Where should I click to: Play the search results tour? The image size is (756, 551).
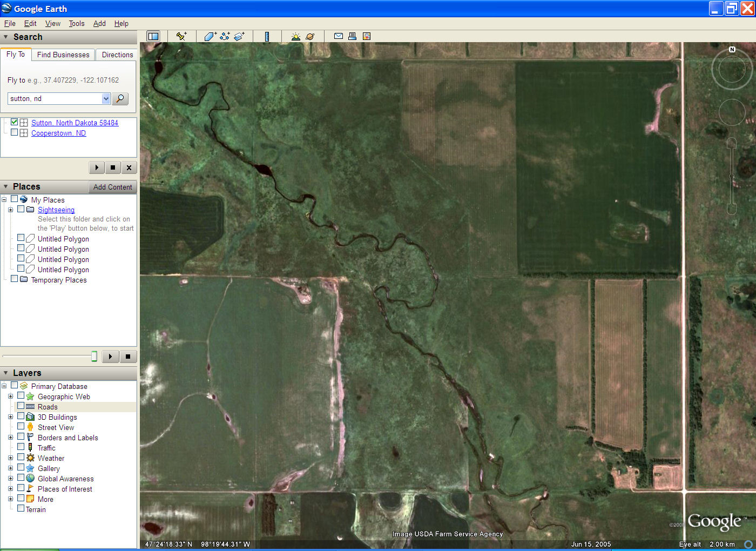(97, 167)
